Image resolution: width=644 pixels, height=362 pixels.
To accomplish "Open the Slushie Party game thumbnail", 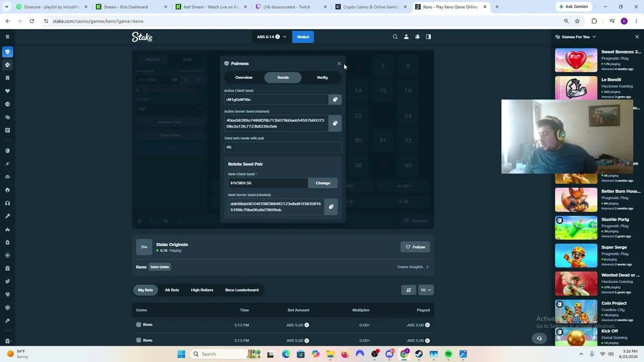I will click(x=576, y=228).
